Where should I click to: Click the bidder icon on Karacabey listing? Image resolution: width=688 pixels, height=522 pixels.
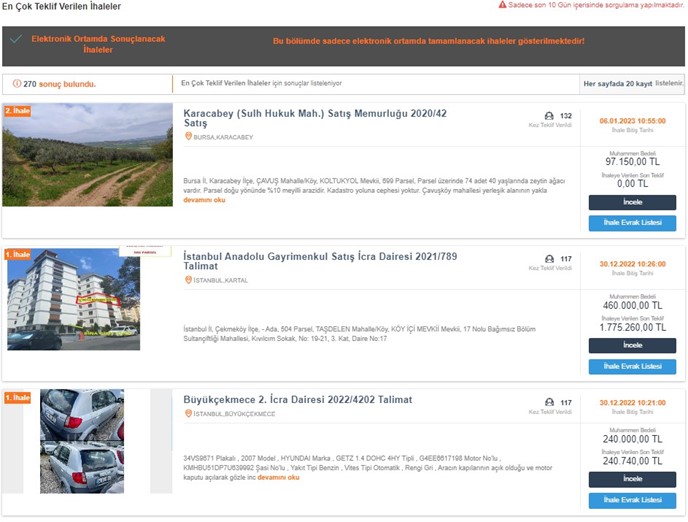(549, 116)
